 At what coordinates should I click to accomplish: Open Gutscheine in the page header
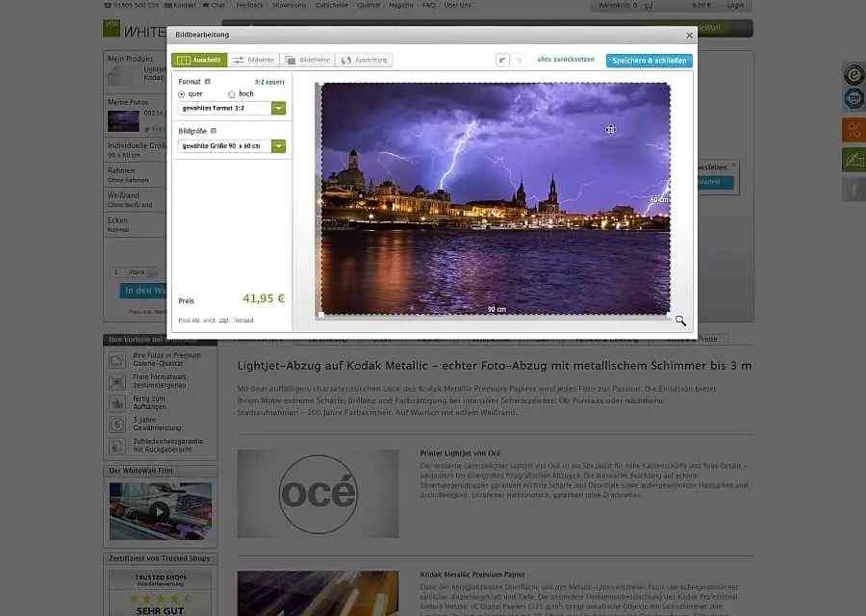(331, 5)
